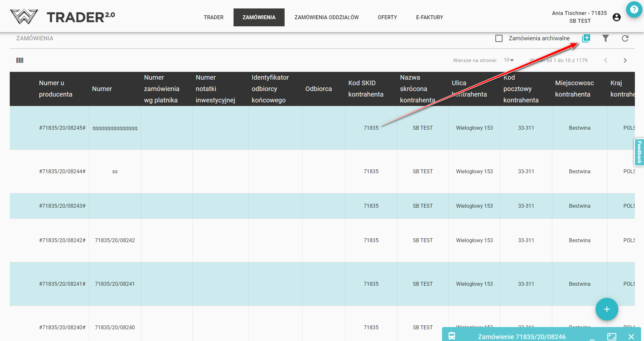Go to the next results page
Image resolution: width=644 pixels, height=341 pixels.
pos(625,60)
